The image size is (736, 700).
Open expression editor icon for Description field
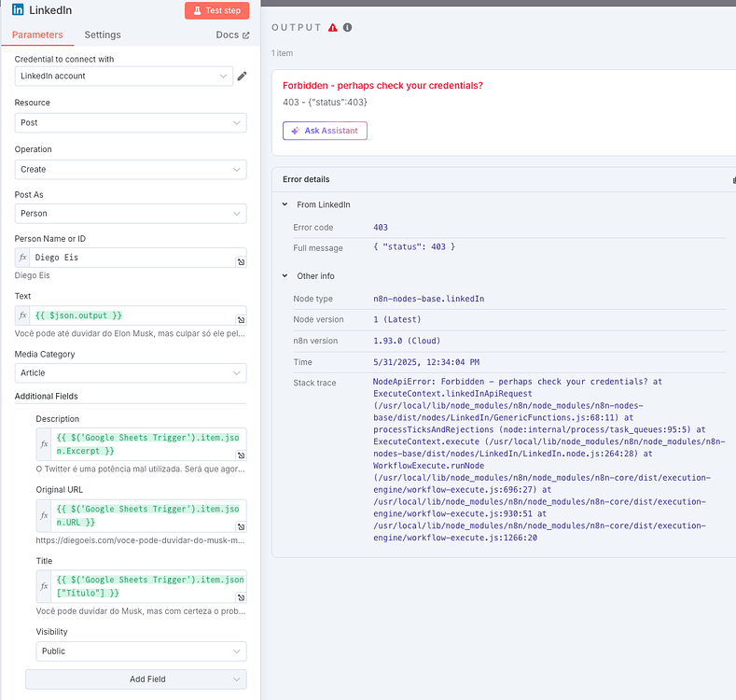[241, 455]
